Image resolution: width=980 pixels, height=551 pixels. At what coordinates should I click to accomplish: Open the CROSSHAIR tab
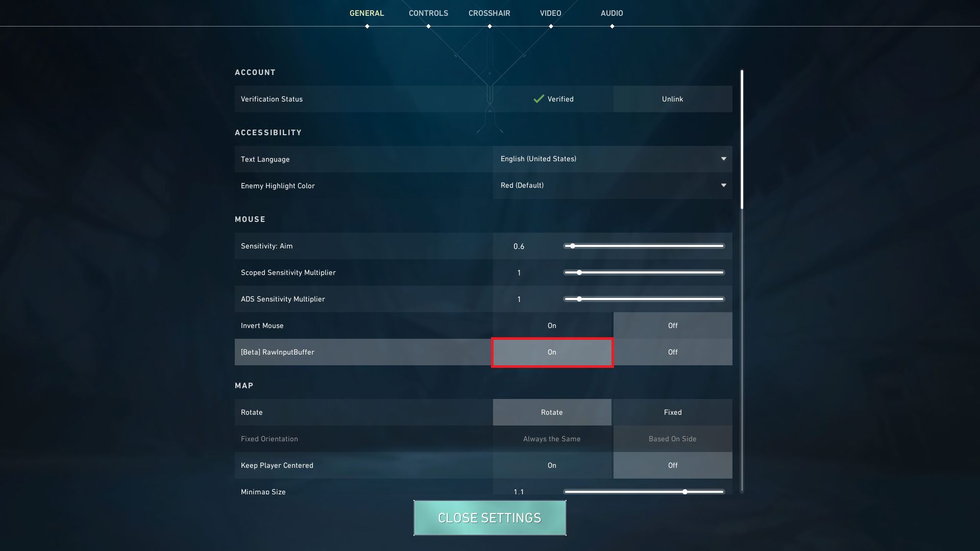click(489, 13)
